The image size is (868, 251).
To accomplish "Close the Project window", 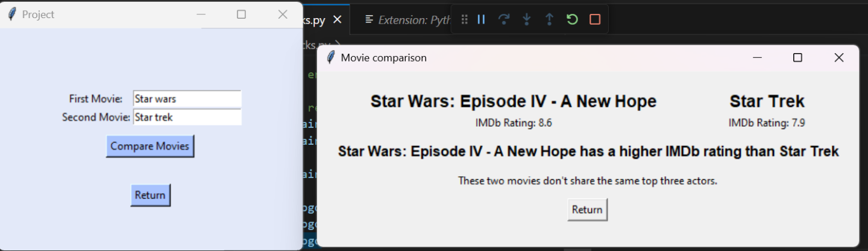I will (x=283, y=14).
